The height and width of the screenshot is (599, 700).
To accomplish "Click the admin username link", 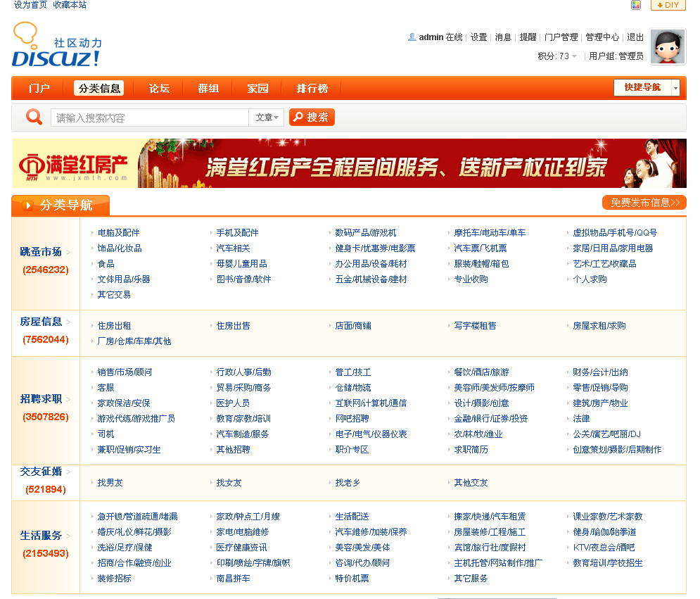I will pos(431,37).
